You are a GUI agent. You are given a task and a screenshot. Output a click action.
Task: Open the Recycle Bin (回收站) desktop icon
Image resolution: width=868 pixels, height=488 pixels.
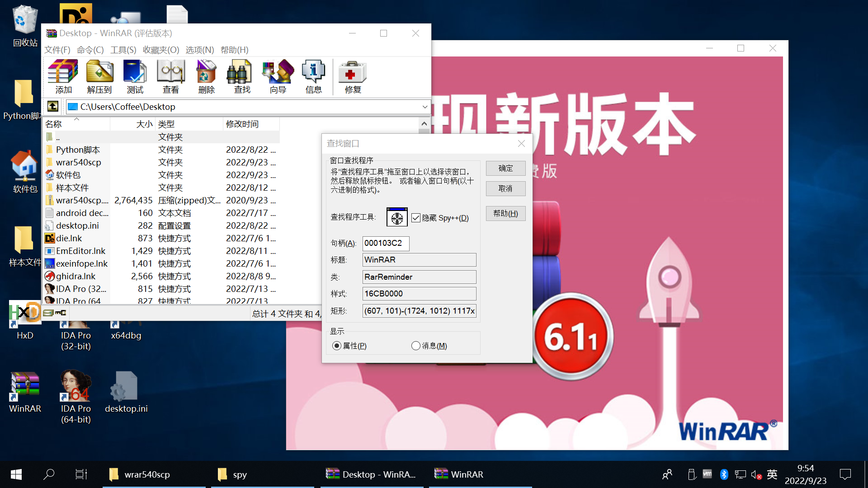25,26
